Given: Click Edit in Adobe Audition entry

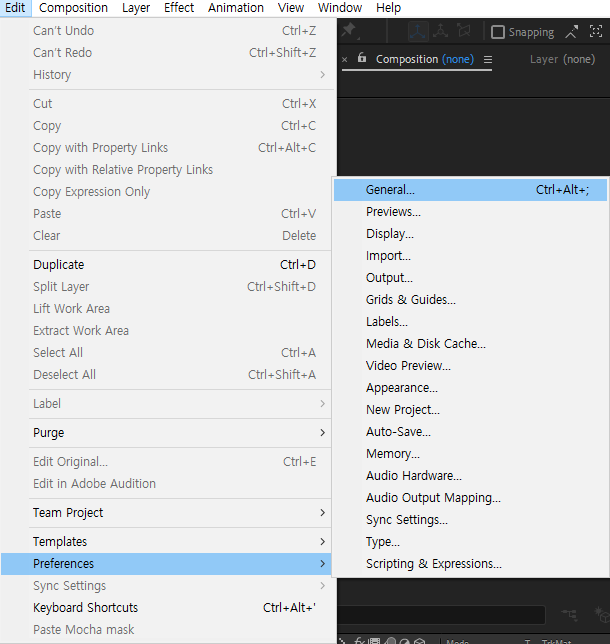Looking at the screenshot, I should tap(166, 484).
